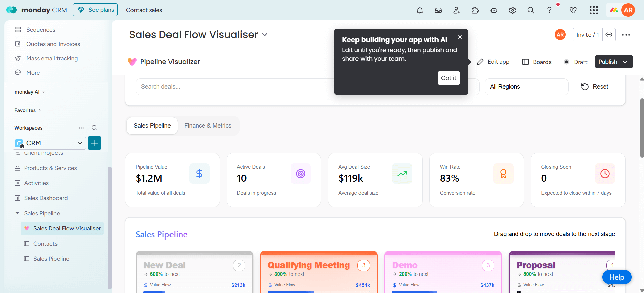The image size is (644, 293).
Task: Open the Publish dropdown arrow
Action: point(625,62)
